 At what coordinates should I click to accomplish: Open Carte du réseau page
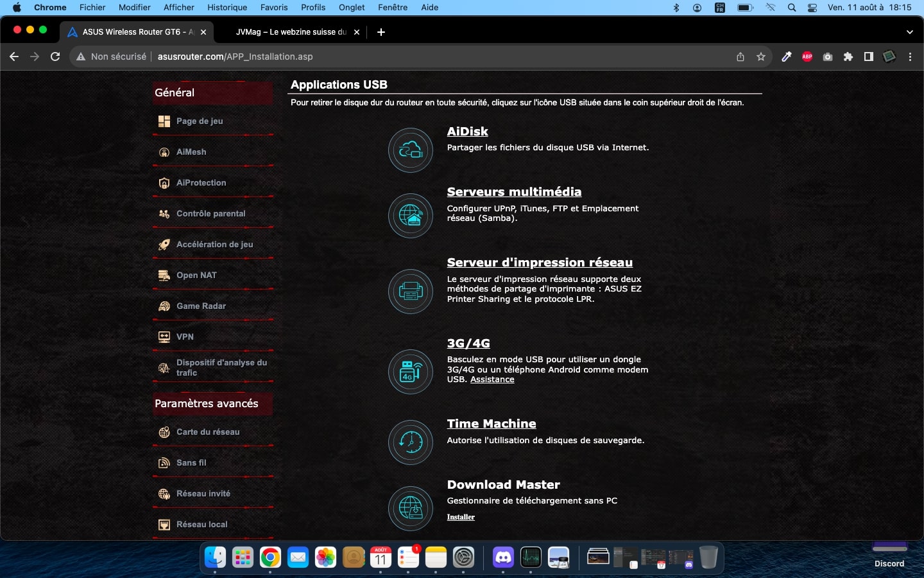click(213, 432)
